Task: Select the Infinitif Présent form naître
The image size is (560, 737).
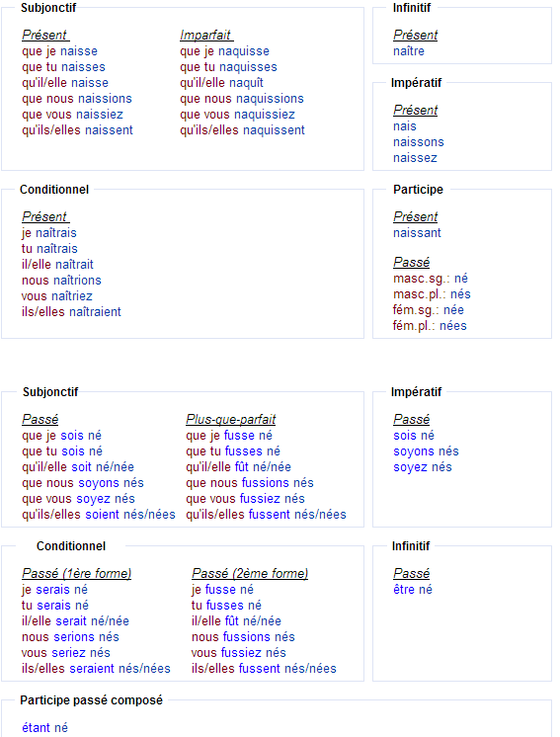Action: pyautogui.click(x=409, y=51)
